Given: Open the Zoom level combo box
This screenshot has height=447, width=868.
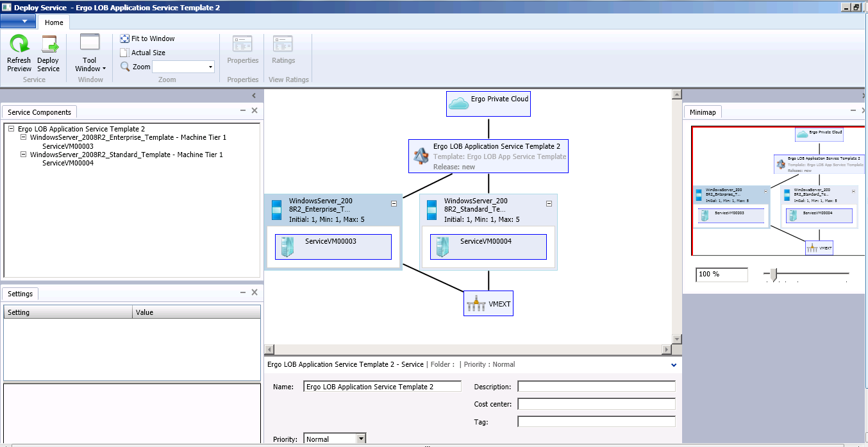Looking at the screenshot, I should pyautogui.click(x=209, y=66).
